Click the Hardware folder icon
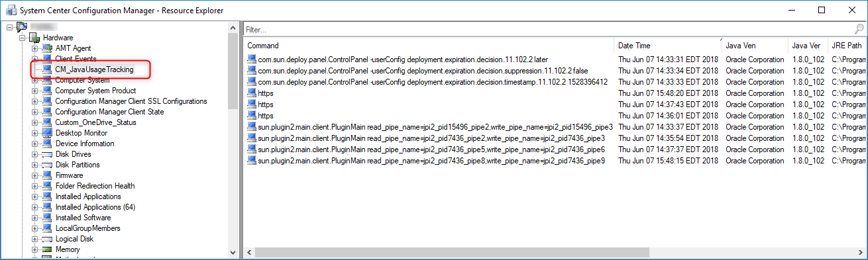Screen dimensions: 868x260 pos(35,38)
